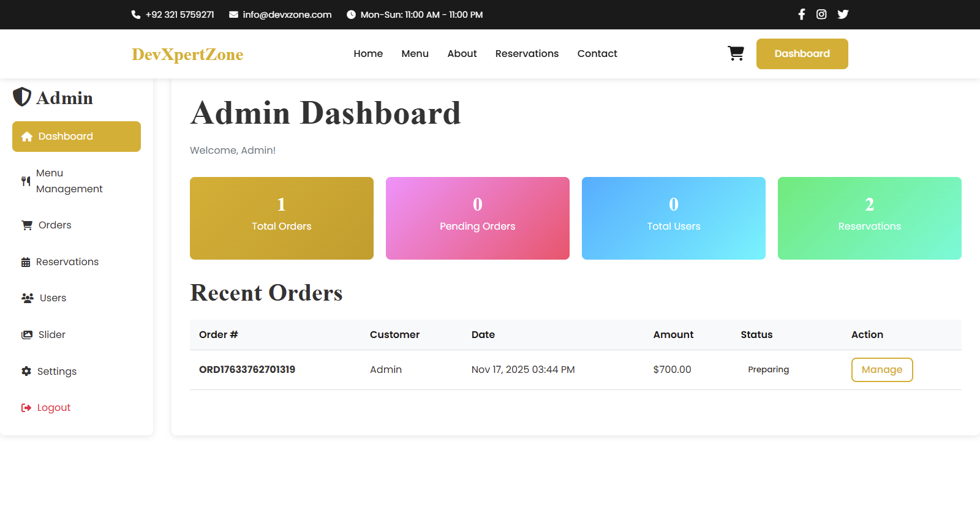
Task: Click the info@devxzone.com email address
Action: click(x=287, y=15)
